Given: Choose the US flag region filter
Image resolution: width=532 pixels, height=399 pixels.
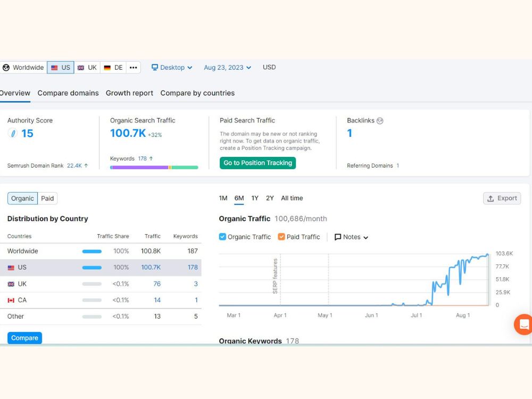Looking at the screenshot, I should [61, 68].
